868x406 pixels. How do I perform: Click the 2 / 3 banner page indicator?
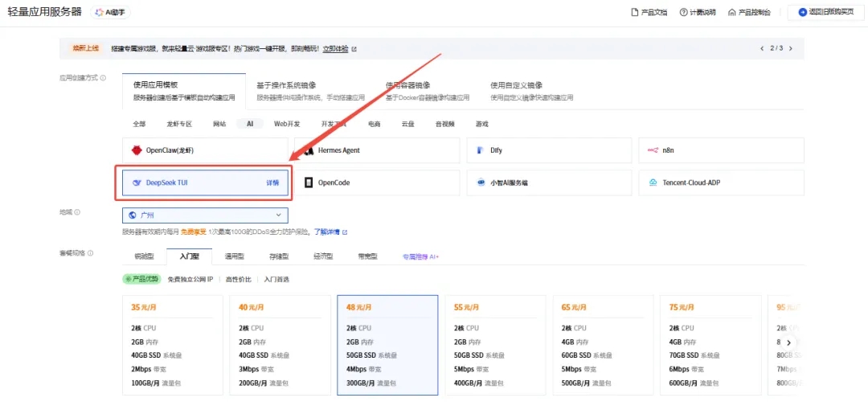pos(776,49)
